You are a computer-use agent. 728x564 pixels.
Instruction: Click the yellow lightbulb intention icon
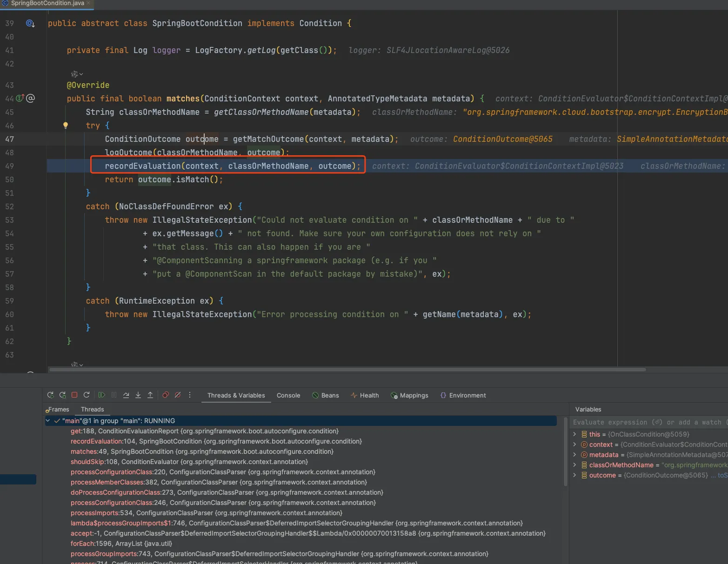pyautogui.click(x=66, y=125)
